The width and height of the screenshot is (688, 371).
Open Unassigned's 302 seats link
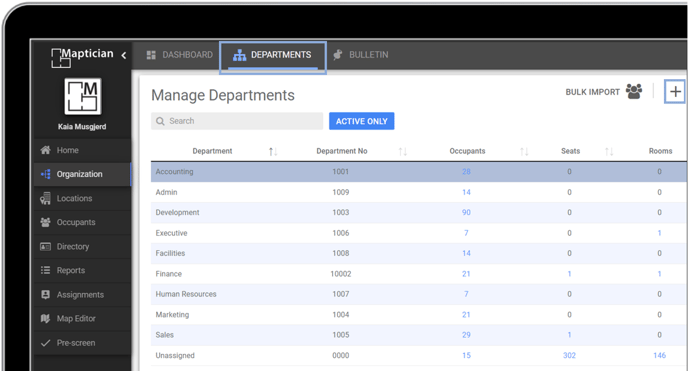click(569, 355)
